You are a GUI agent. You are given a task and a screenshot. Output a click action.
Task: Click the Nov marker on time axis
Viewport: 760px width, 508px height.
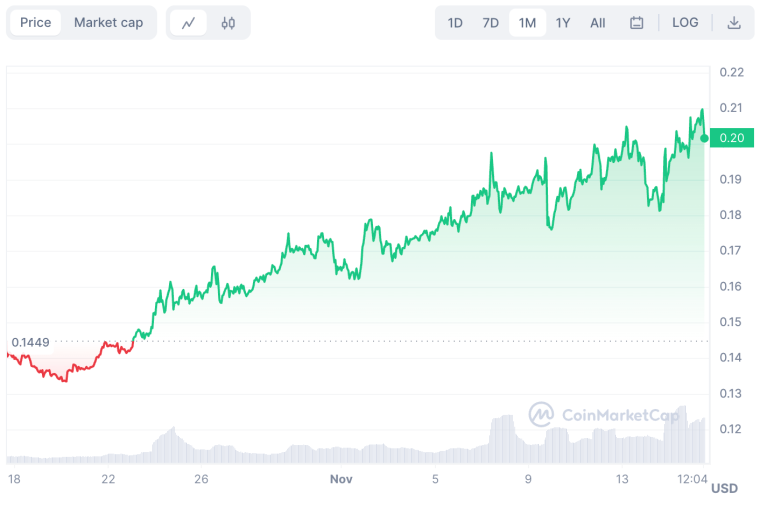(342, 480)
